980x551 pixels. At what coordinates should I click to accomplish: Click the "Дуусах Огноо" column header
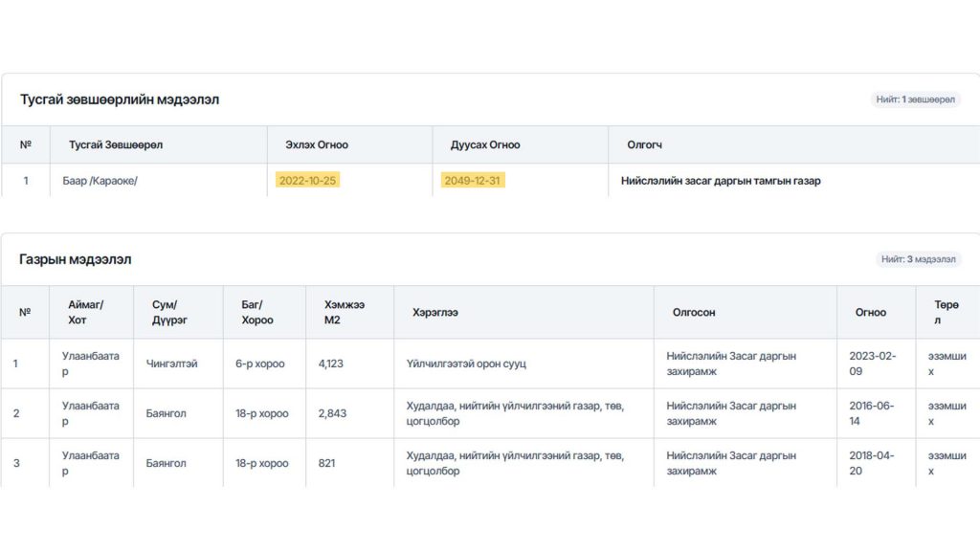click(485, 145)
